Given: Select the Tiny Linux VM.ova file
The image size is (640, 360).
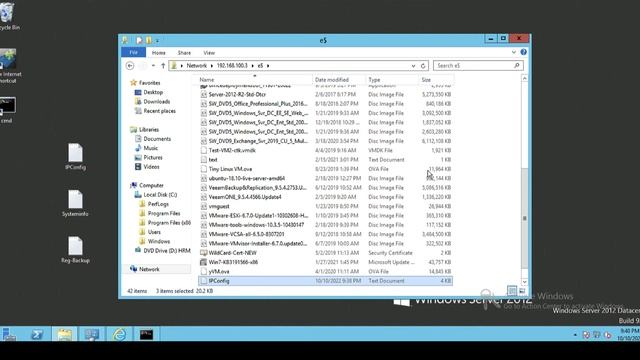Looking at the screenshot, I should tap(230, 169).
